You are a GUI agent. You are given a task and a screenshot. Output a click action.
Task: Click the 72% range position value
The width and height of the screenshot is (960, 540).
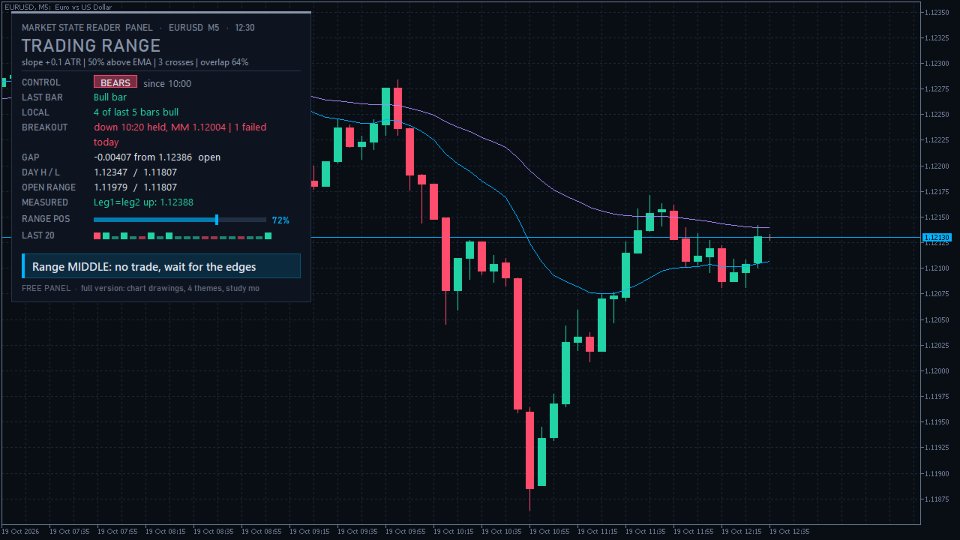click(280, 220)
